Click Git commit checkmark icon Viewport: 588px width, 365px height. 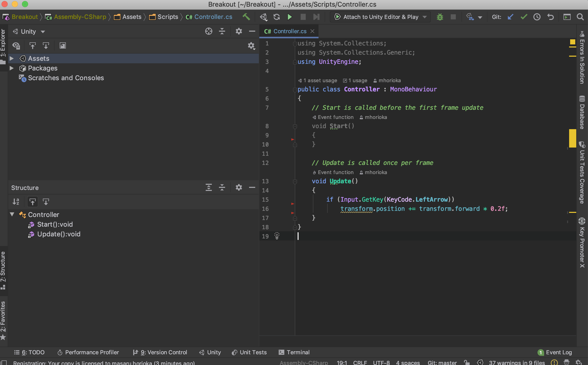click(524, 17)
